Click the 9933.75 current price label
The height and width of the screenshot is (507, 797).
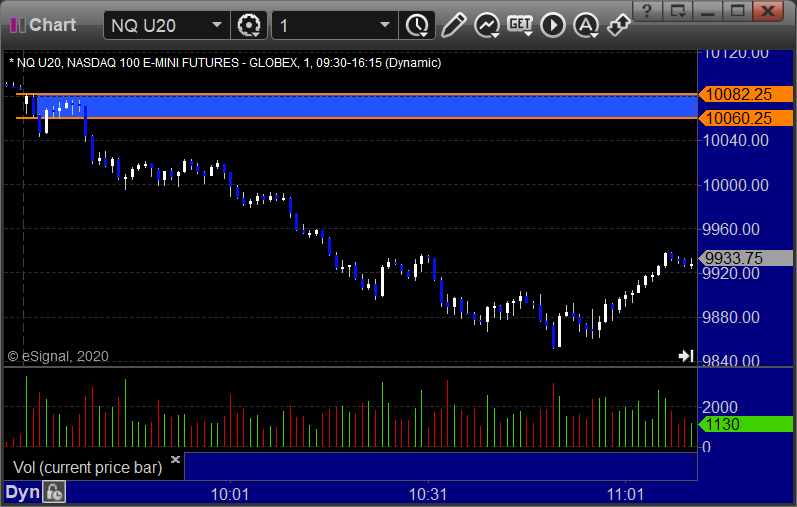pyautogui.click(x=745, y=258)
